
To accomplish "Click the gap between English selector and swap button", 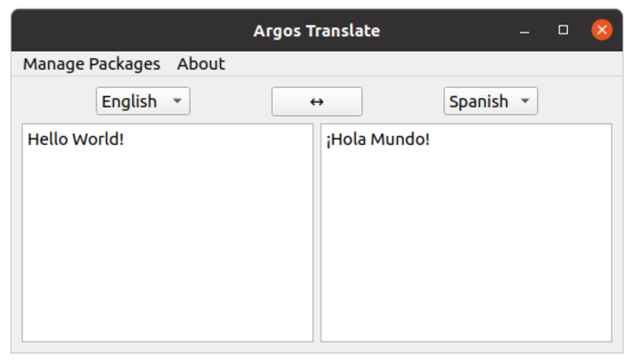I will point(231,101).
